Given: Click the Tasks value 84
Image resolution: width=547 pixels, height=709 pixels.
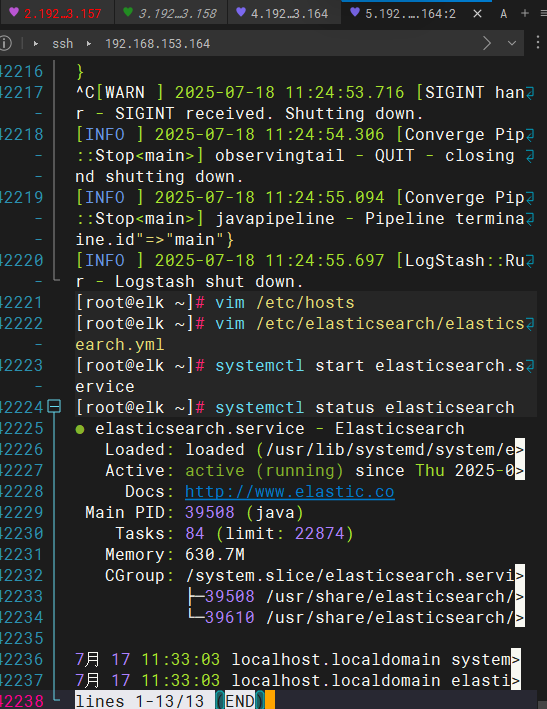Looking at the screenshot, I should point(195,534).
